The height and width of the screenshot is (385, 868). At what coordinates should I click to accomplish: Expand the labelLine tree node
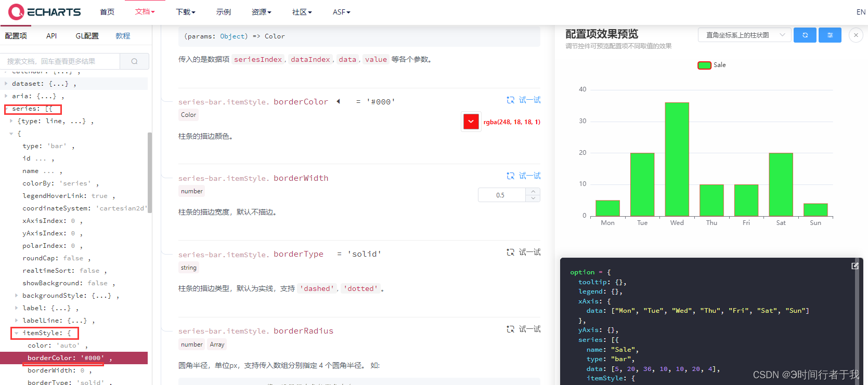tap(17, 320)
